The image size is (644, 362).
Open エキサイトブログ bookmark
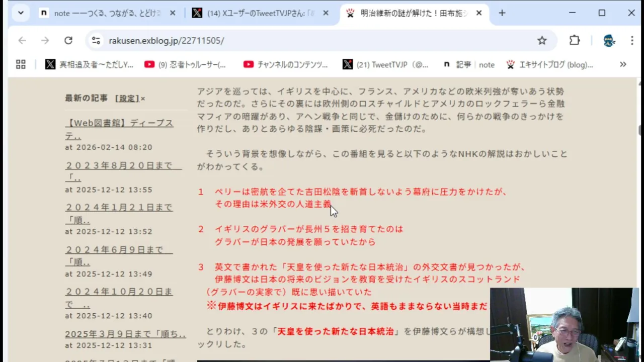549,64
